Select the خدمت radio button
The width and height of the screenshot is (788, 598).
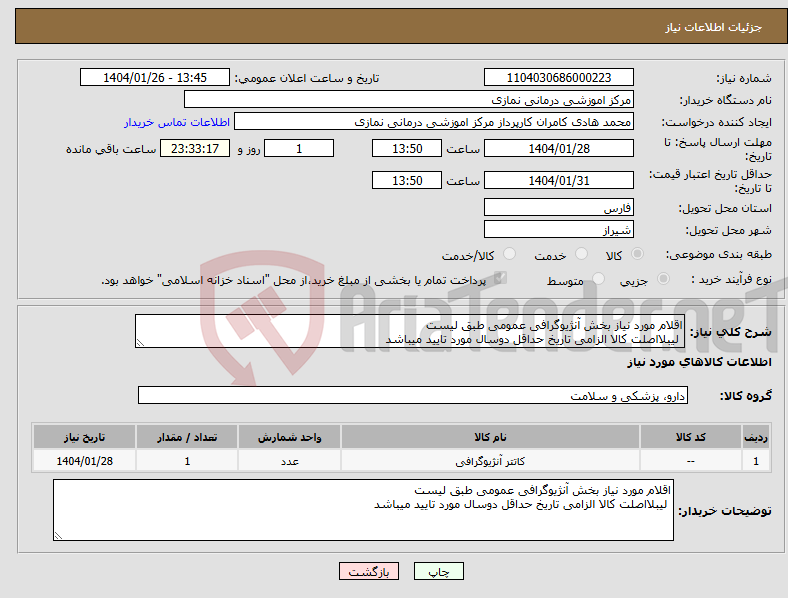tap(581, 254)
